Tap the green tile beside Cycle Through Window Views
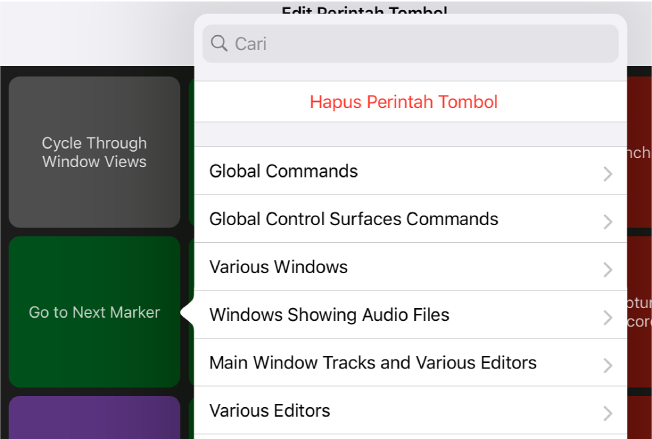 point(190,152)
